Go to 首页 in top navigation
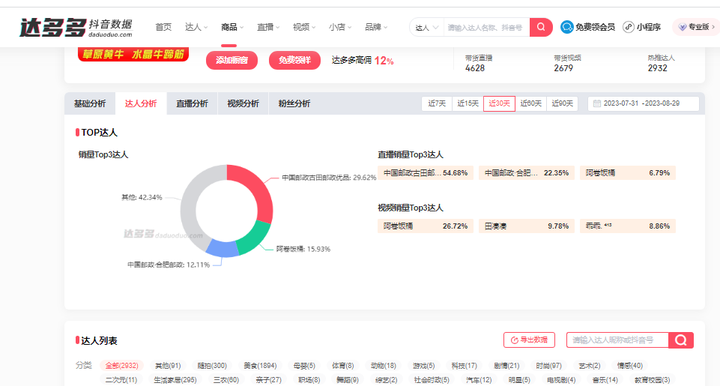The width and height of the screenshot is (720, 386). tap(163, 27)
